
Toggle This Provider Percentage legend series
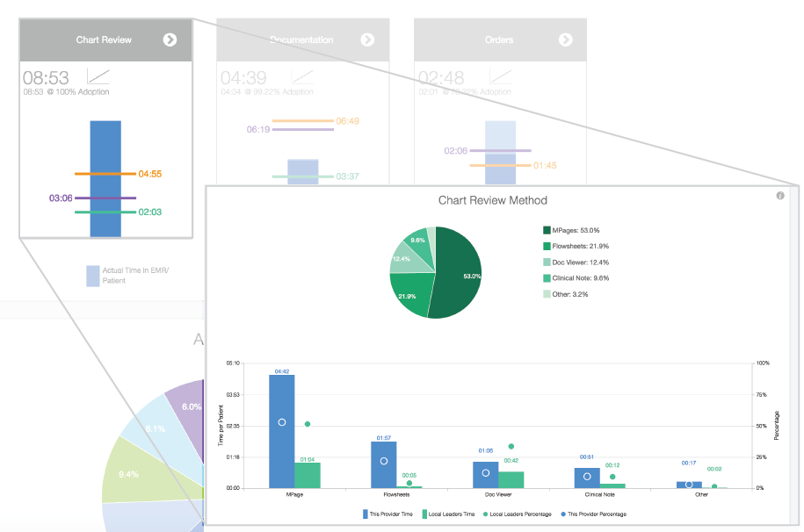[x=594, y=514]
